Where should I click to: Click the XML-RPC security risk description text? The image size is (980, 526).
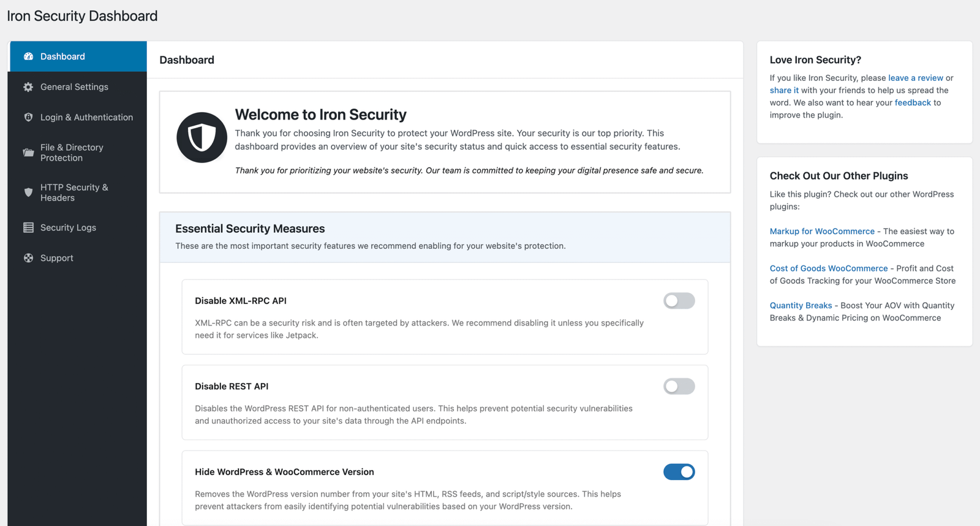419,329
